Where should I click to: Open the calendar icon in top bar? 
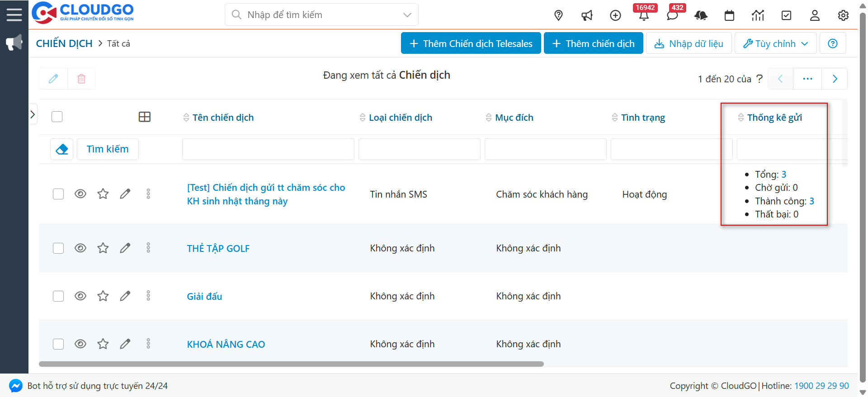(x=729, y=15)
